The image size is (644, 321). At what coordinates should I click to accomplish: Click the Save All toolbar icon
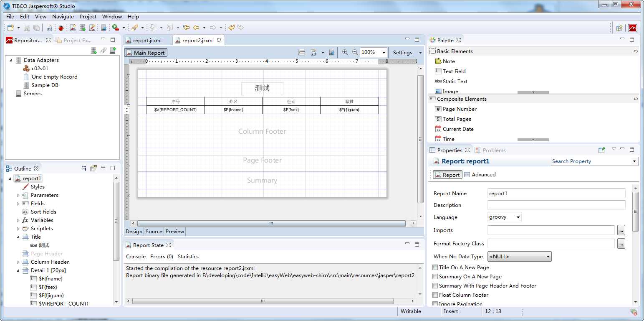click(37, 28)
